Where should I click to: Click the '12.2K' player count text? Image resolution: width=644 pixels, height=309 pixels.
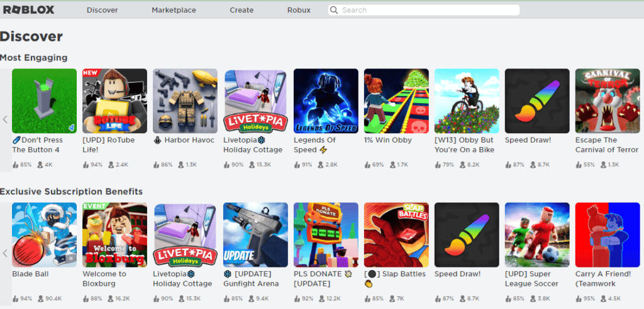[334, 299]
